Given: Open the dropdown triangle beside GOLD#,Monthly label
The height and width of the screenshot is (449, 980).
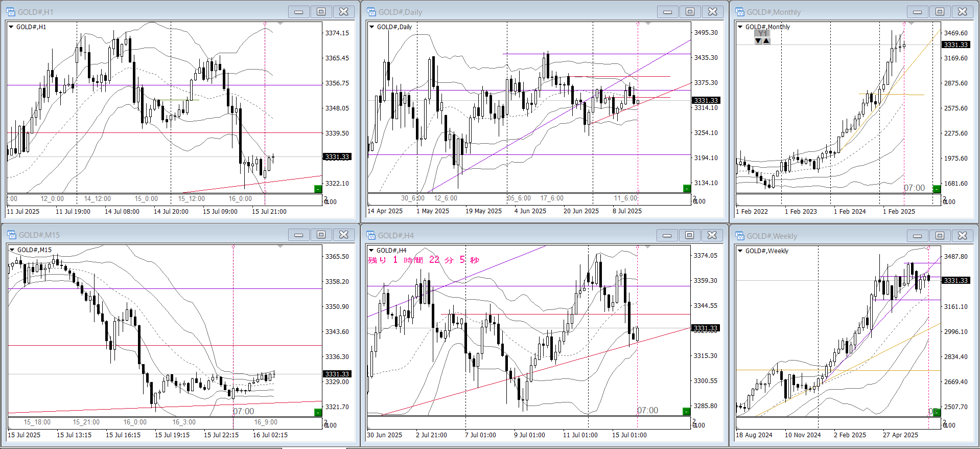Looking at the screenshot, I should 740,27.
